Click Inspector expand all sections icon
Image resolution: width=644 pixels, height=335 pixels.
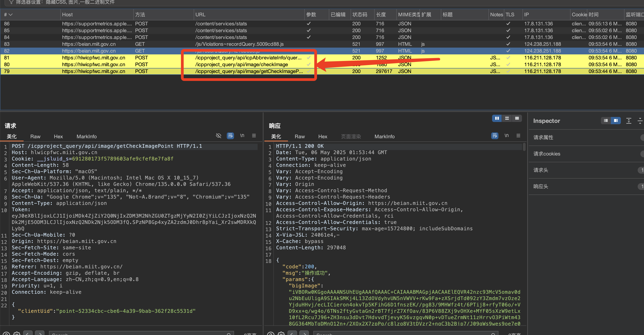(x=629, y=121)
